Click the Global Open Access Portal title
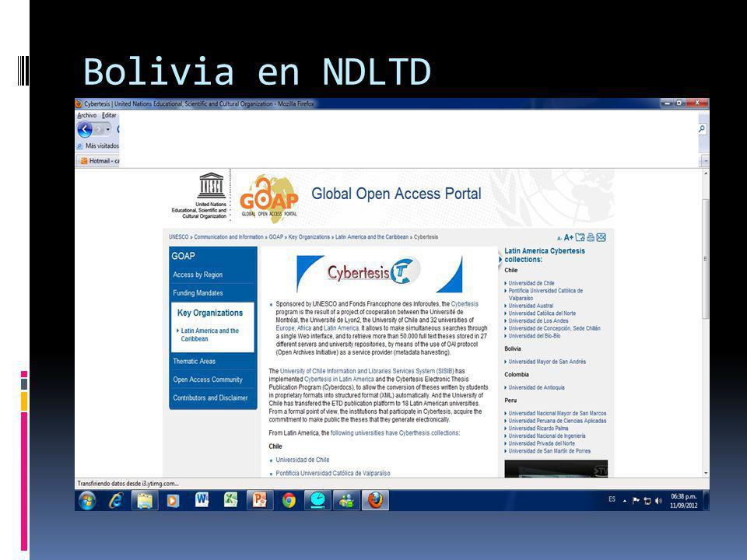 pyautogui.click(x=396, y=194)
